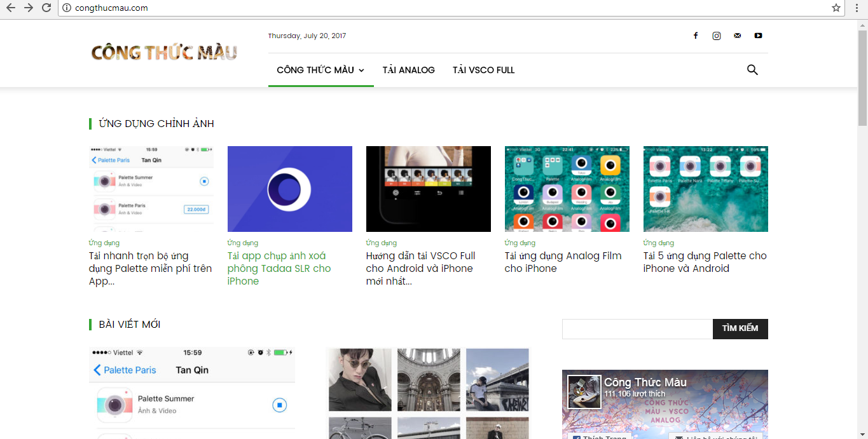Click Ứng dụng category under Palette article
Image resolution: width=868 pixels, height=439 pixels.
(x=104, y=243)
